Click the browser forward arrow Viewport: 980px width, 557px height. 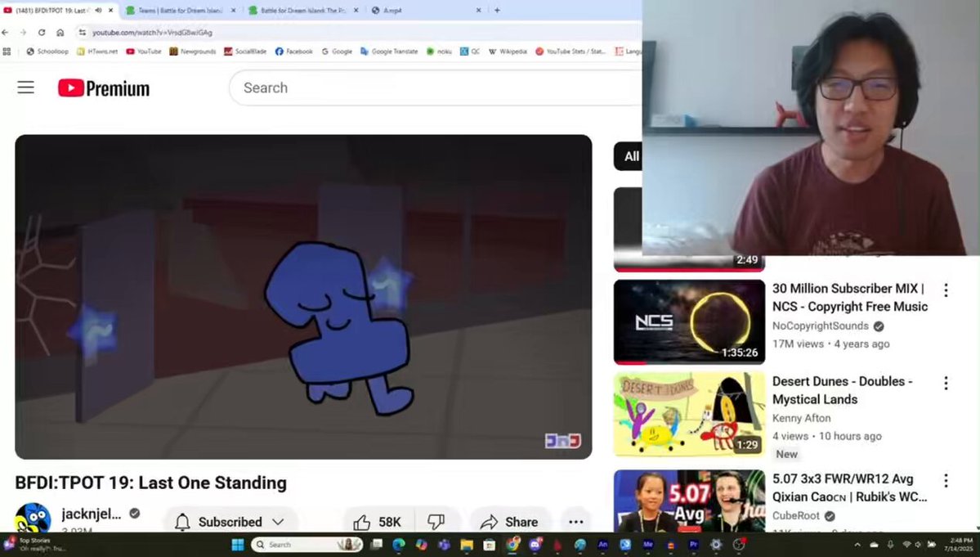[x=23, y=33]
